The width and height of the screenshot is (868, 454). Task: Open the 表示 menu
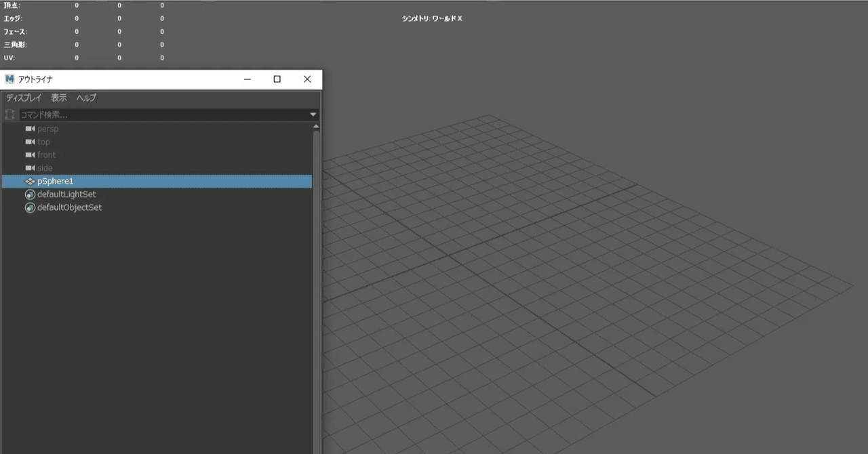click(x=58, y=98)
